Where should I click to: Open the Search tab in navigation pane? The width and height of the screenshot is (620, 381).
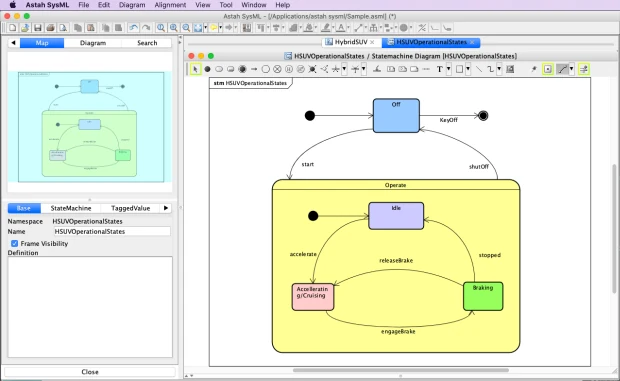(147, 43)
